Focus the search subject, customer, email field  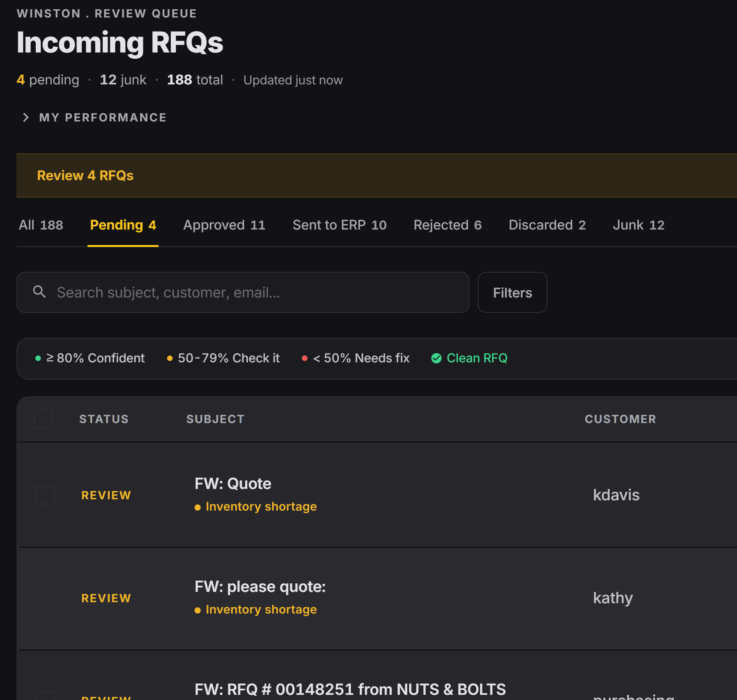click(x=243, y=292)
